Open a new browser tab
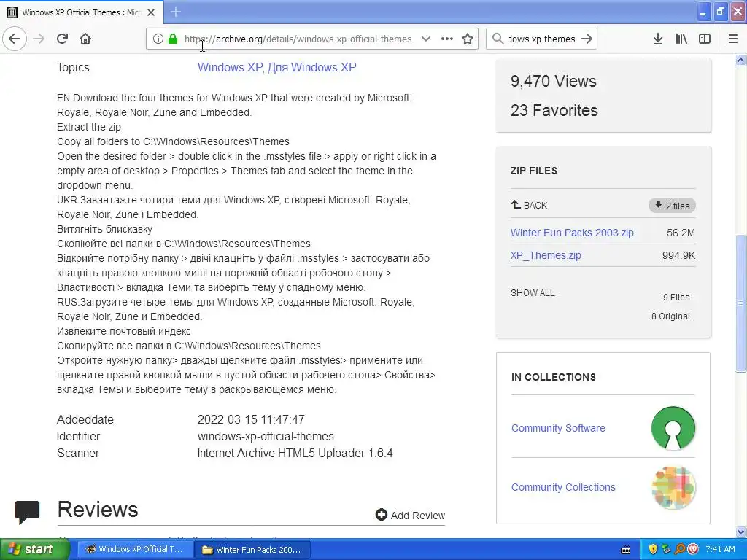This screenshot has width=747, height=560. [x=176, y=12]
